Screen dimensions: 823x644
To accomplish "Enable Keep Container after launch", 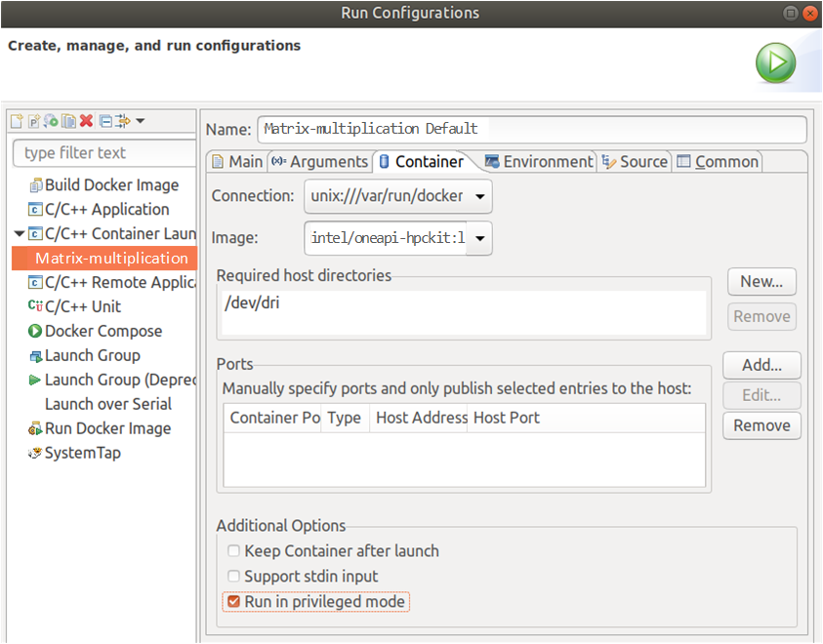I will pos(233,551).
